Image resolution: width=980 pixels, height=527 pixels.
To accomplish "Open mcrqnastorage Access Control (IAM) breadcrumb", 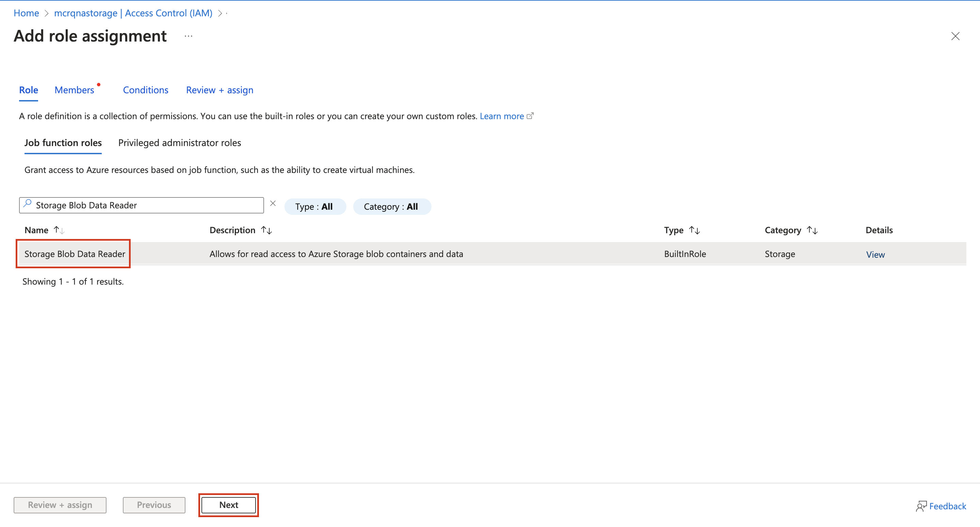I will pos(133,13).
